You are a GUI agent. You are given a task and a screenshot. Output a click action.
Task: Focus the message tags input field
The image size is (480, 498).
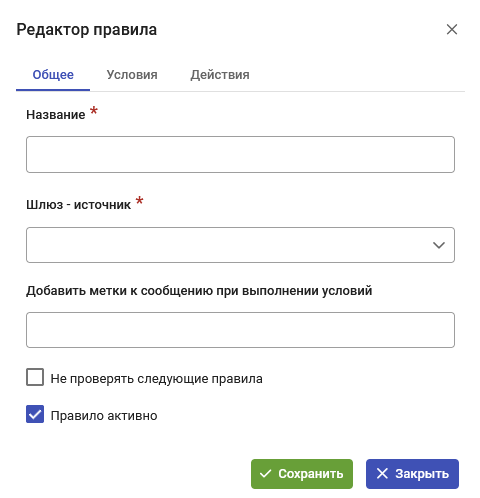(240, 330)
